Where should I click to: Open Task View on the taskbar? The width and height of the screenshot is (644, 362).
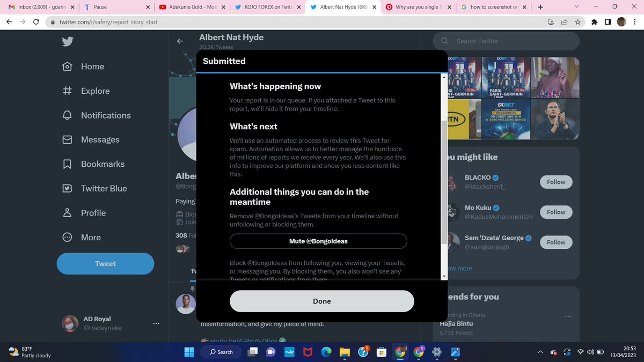tap(252, 352)
